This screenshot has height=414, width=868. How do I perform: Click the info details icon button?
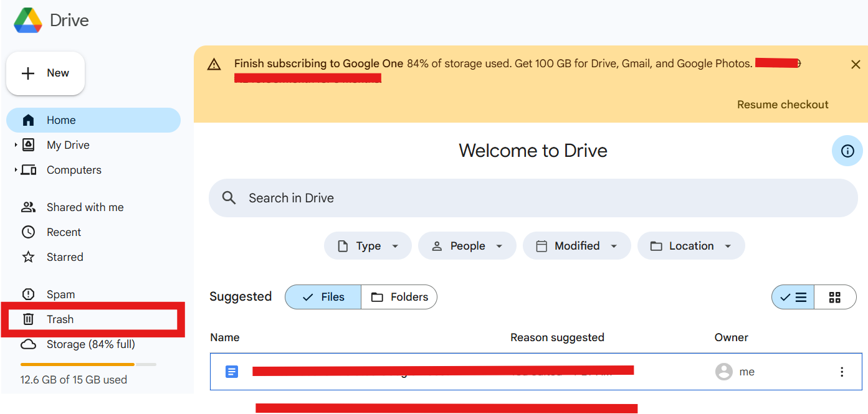847,151
